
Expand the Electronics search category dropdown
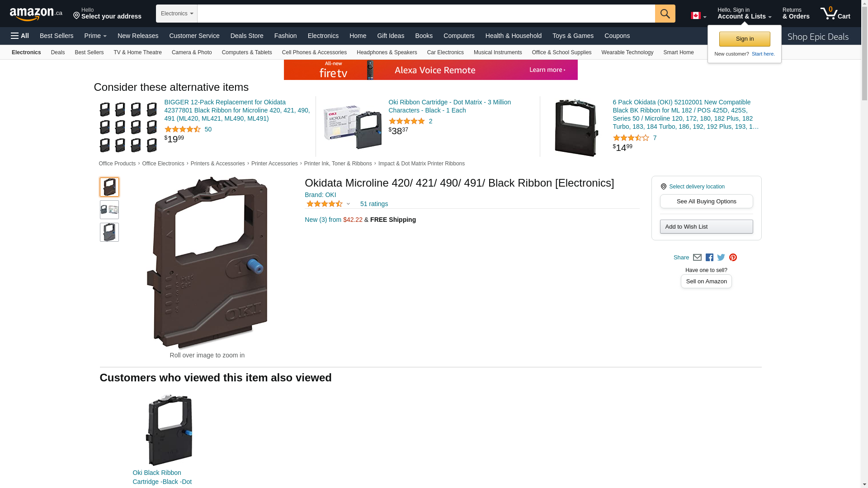pyautogui.click(x=177, y=14)
